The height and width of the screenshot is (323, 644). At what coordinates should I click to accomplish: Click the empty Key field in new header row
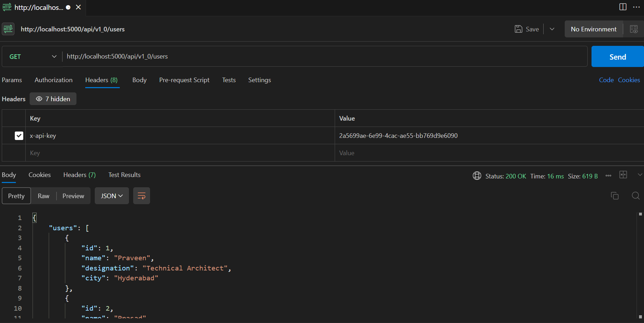(180, 153)
